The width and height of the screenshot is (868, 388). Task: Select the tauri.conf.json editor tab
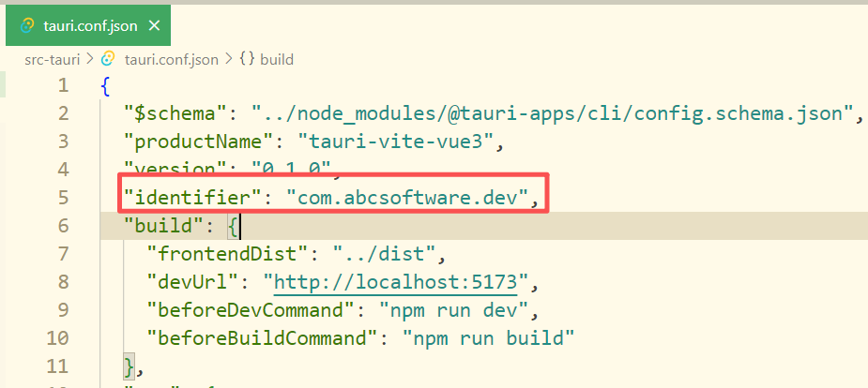[88, 25]
